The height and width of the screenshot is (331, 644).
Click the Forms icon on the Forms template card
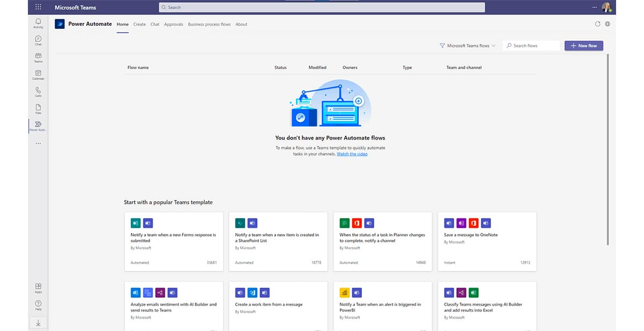coord(136,223)
